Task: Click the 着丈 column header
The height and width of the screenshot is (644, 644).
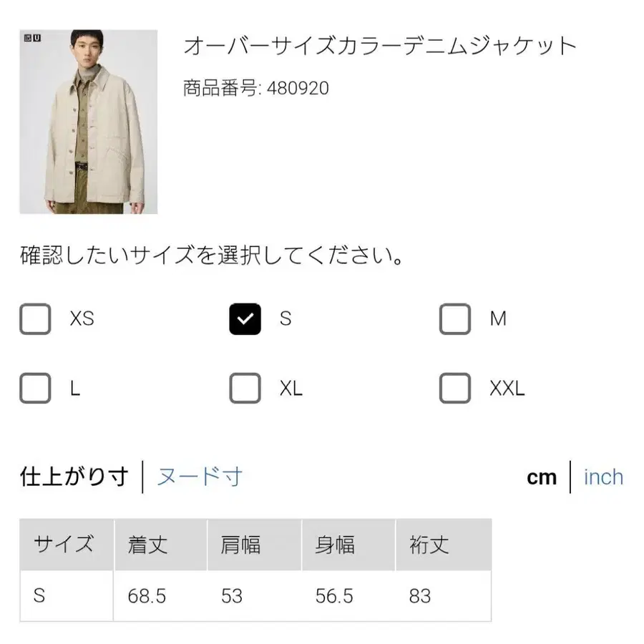Action: [147, 545]
